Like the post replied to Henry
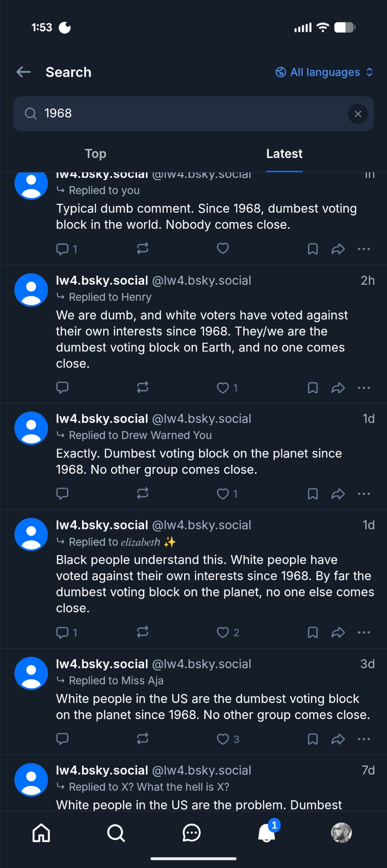This screenshot has width=387, height=868. click(x=223, y=388)
